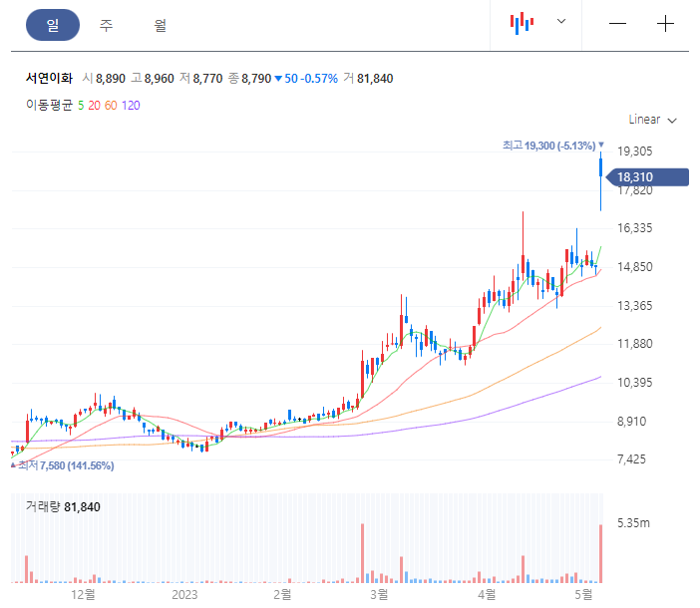Toggle the 5-day moving average
The width and height of the screenshot is (700, 608).
[x=81, y=106]
